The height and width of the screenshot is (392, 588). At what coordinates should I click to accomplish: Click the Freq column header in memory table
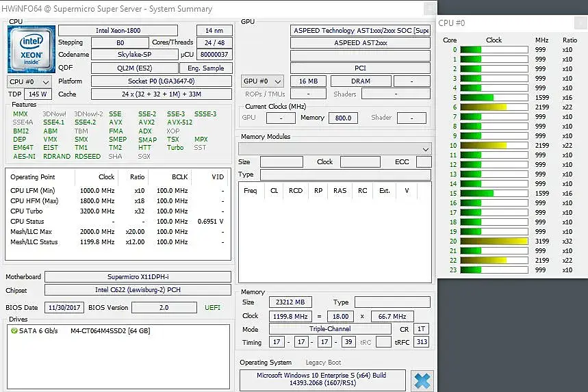point(251,191)
